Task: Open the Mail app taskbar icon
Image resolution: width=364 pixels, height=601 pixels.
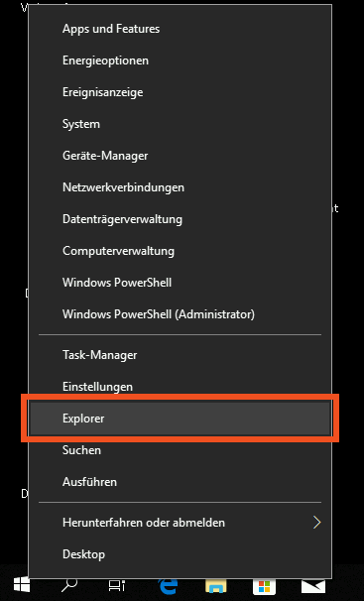Action: (313, 586)
